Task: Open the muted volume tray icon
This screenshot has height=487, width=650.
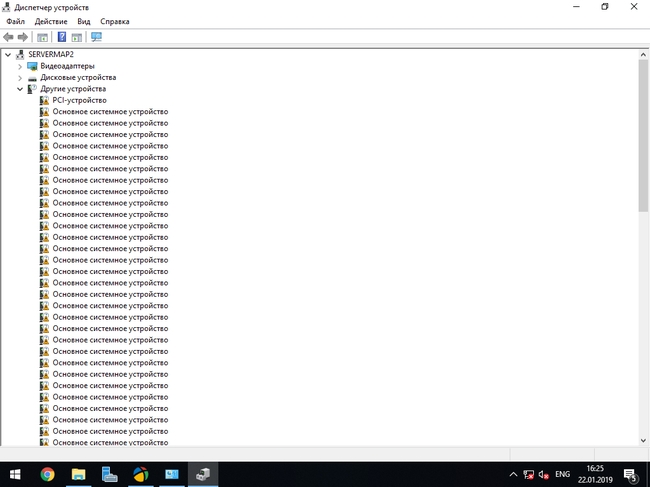Action: 544,474
